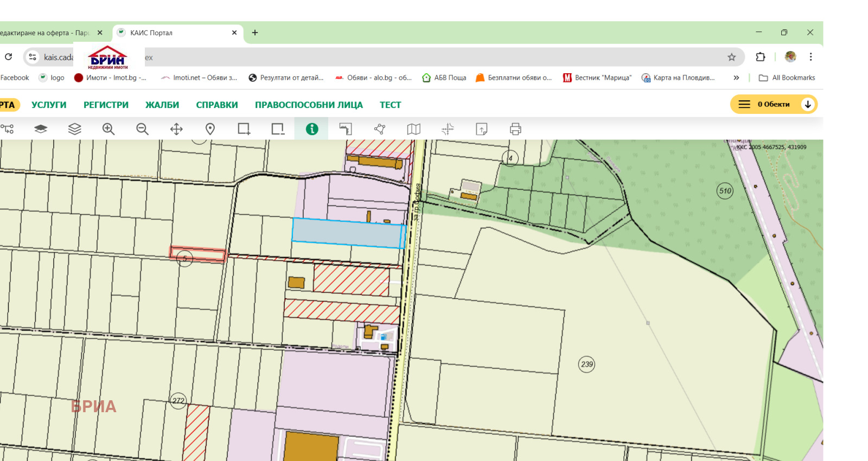Select the measure ruler tool
This screenshot has height=461, width=868.
[346, 129]
